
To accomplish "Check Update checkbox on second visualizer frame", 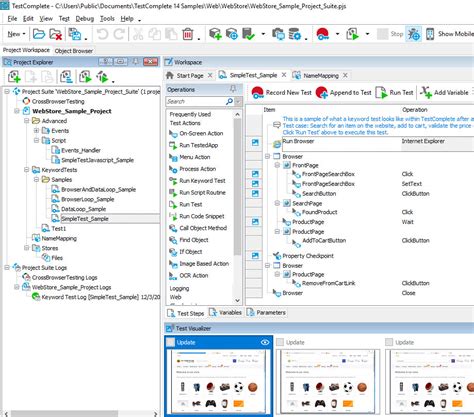I will [x=280, y=342].
